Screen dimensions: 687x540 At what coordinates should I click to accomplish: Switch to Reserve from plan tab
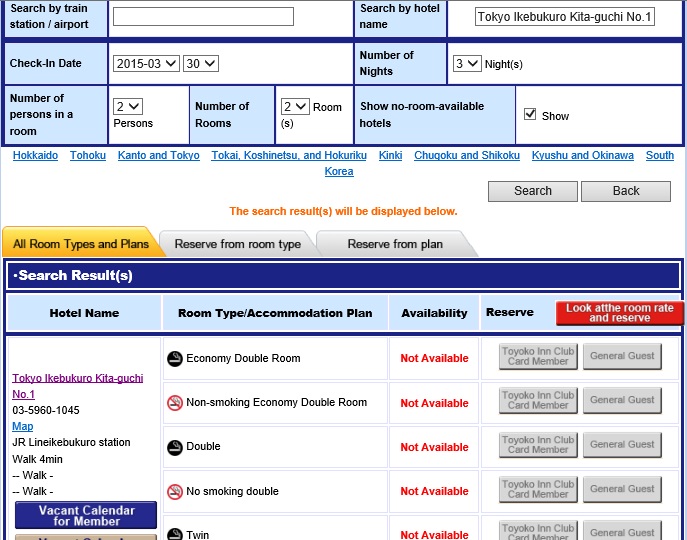pyautogui.click(x=395, y=244)
